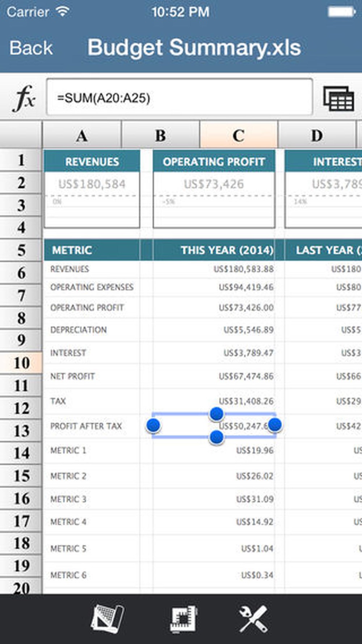Viewport: 362px width, 644px height.
Task: Select the US$5,546.89 cell
Action: click(214, 330)
